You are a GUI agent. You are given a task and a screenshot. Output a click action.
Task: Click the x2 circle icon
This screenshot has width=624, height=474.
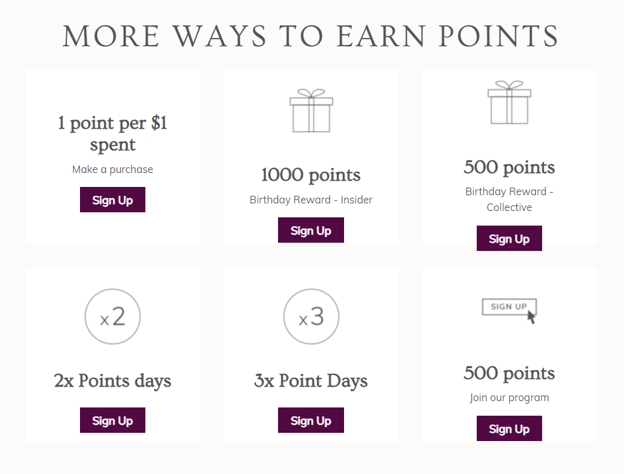113,316
